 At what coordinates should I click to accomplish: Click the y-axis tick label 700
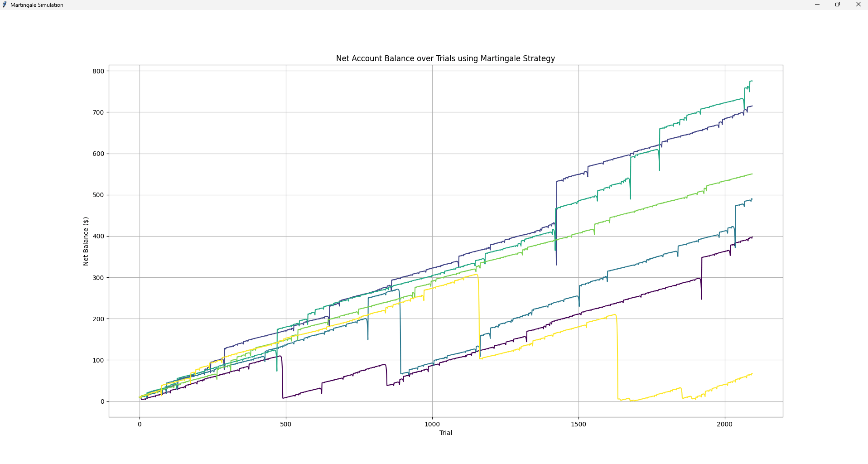point(98,112)
